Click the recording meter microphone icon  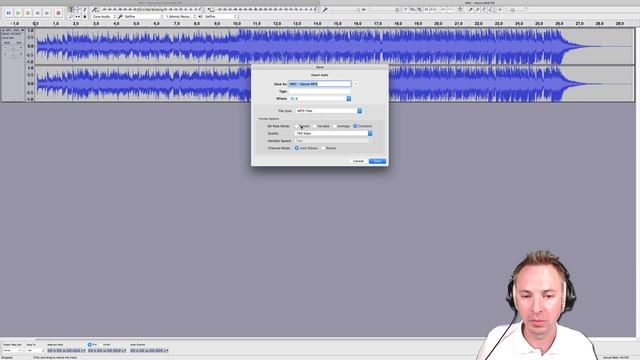point(94,9)
